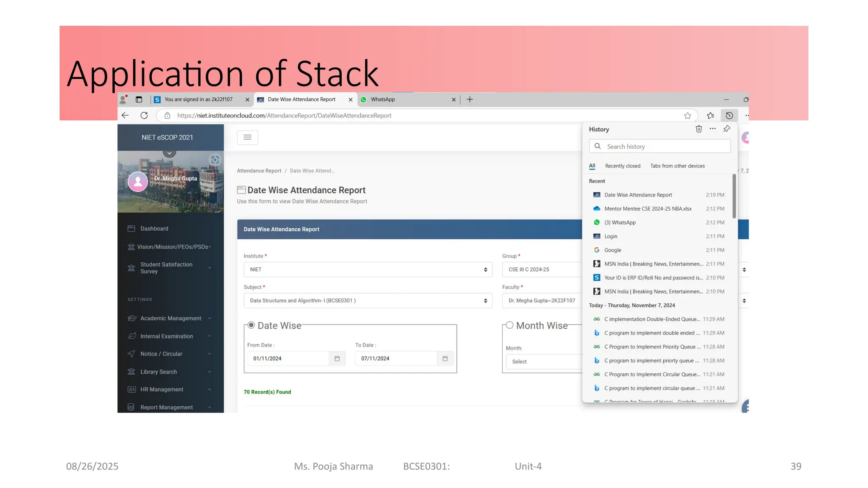868x488 pixels.
Task: Open a new browser tab
Action: click(470, 100)
